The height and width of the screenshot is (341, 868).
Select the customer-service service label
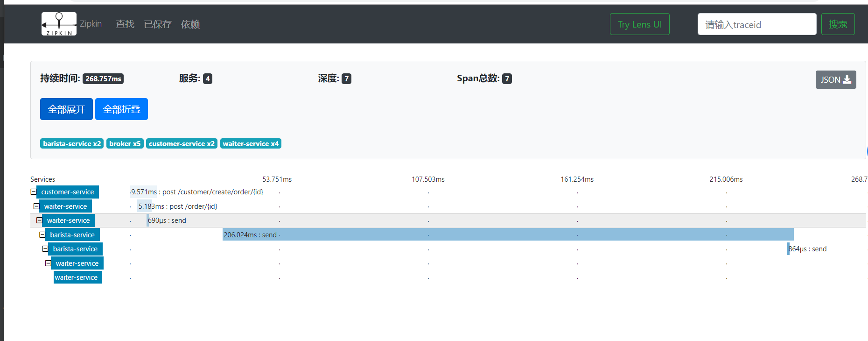pyautogui.click(x=68, y=192)
